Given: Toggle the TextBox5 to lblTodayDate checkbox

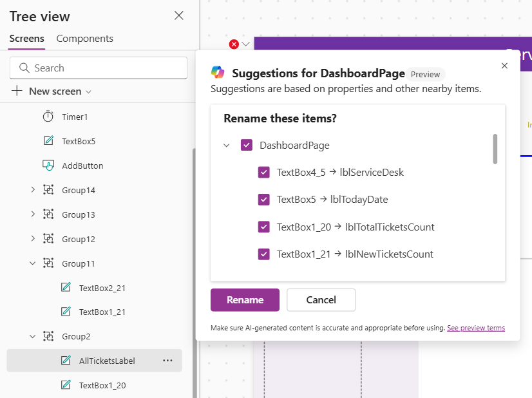Looking at the screenshot, I should 263,200.
